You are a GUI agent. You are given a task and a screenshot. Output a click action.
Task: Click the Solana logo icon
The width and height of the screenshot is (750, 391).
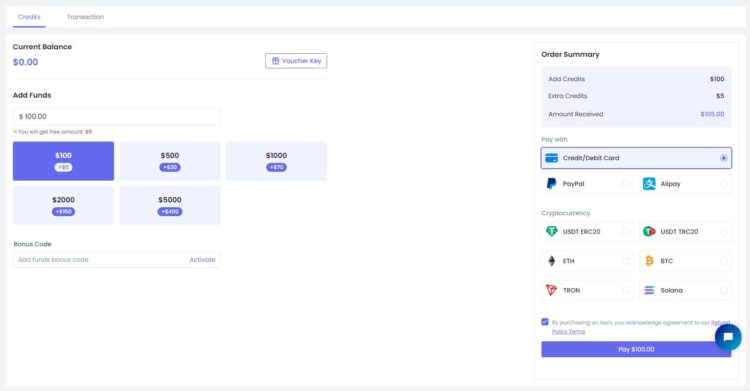click(x=649, y=290)
